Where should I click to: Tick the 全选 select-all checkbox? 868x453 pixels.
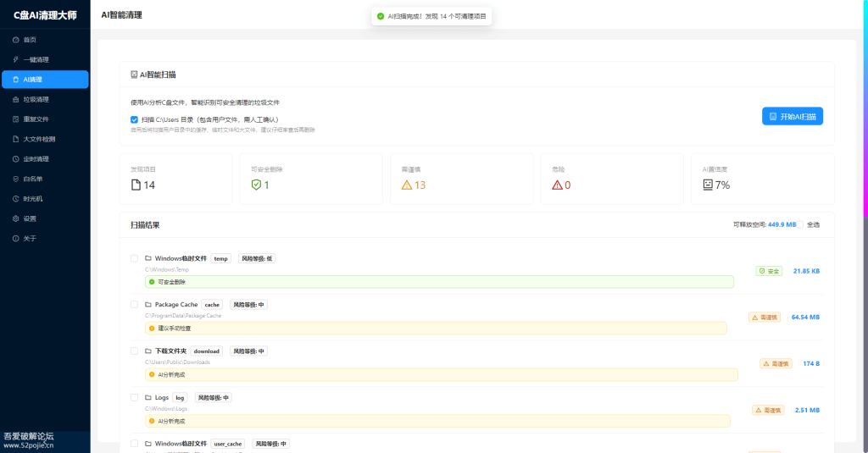coord(801,225)
